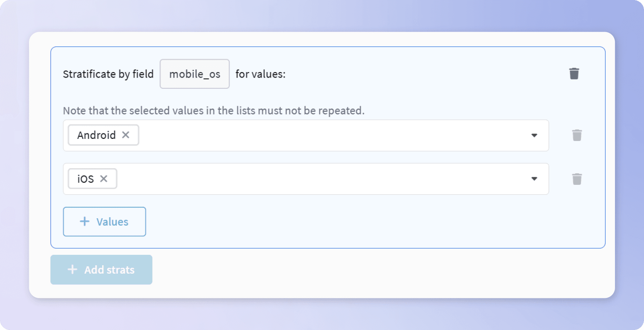
Task: Focus the mobile_os field input
Action: 194,74
